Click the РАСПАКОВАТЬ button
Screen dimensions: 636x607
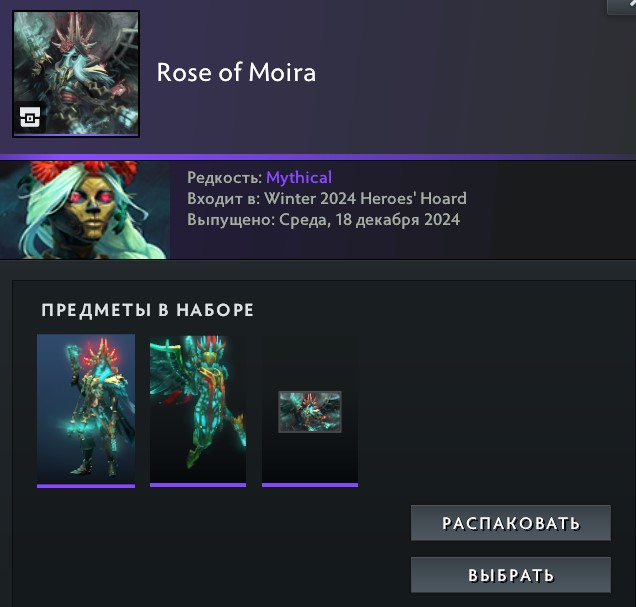click(x=511, y=523)
